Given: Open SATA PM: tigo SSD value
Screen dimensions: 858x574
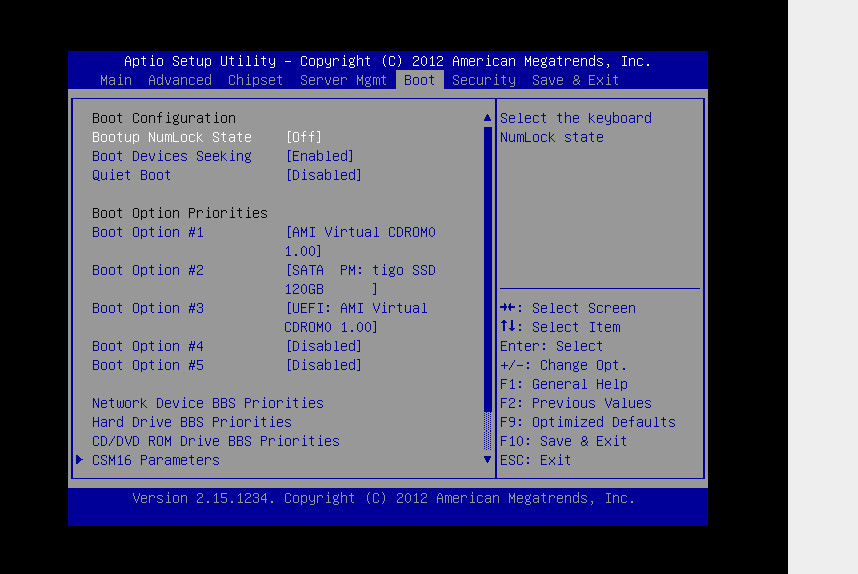Looking at the screenshot, I should (360, 280).
